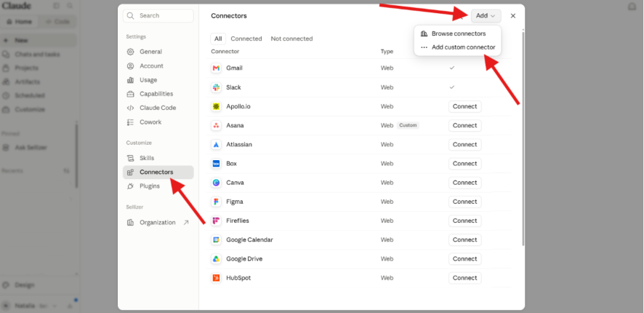
Task: Connect the Canva connector
Action: (465, 183)
